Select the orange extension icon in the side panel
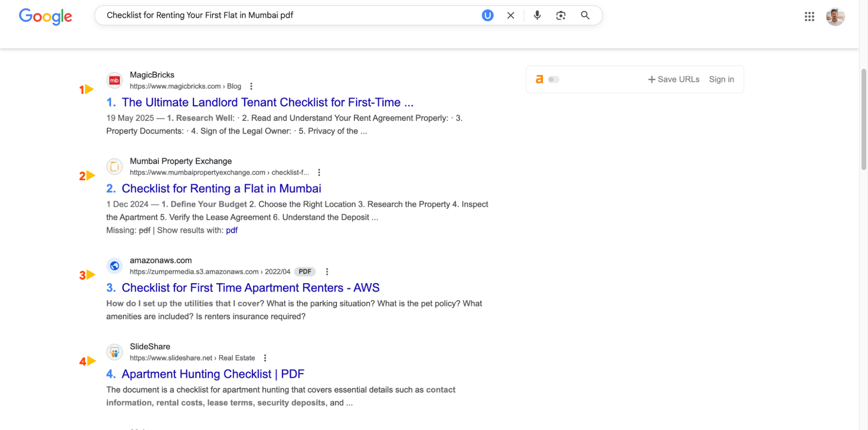The image size is (868, 430). coord(539,79)
